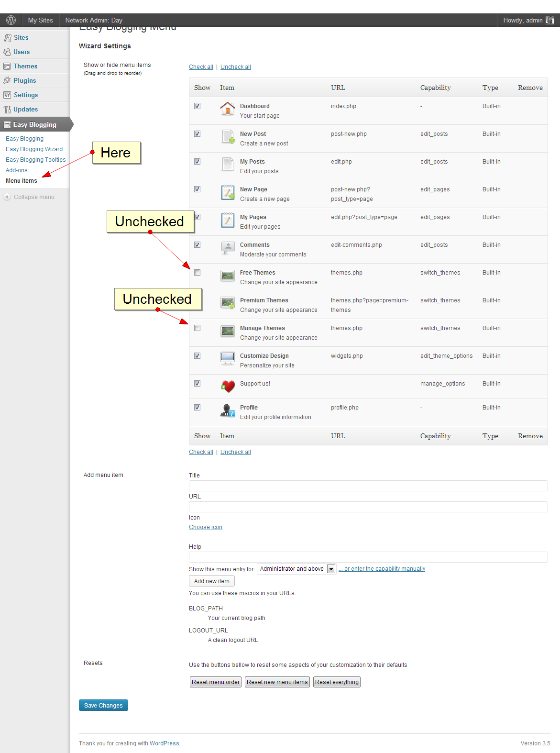The image size is (560, 753).
Task: Click the URL input field
Action: 368,507
